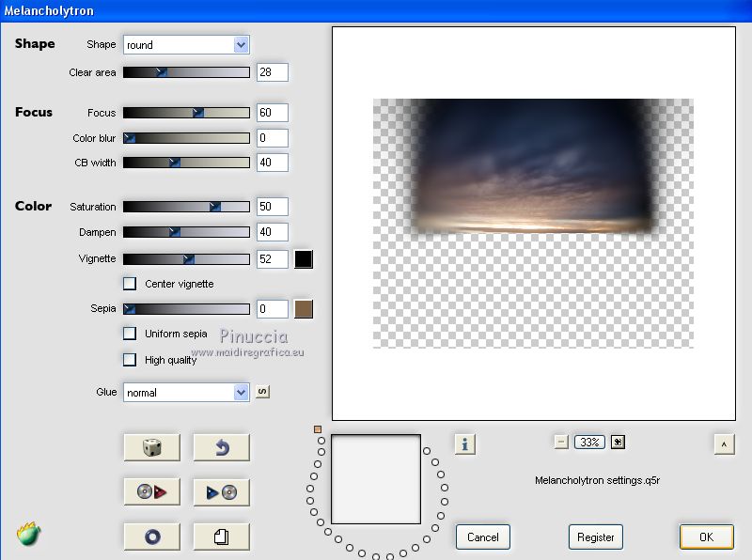The image size is (752, 560).
Task: Click the copy pages icon button
Action: [x=222, y=536]
